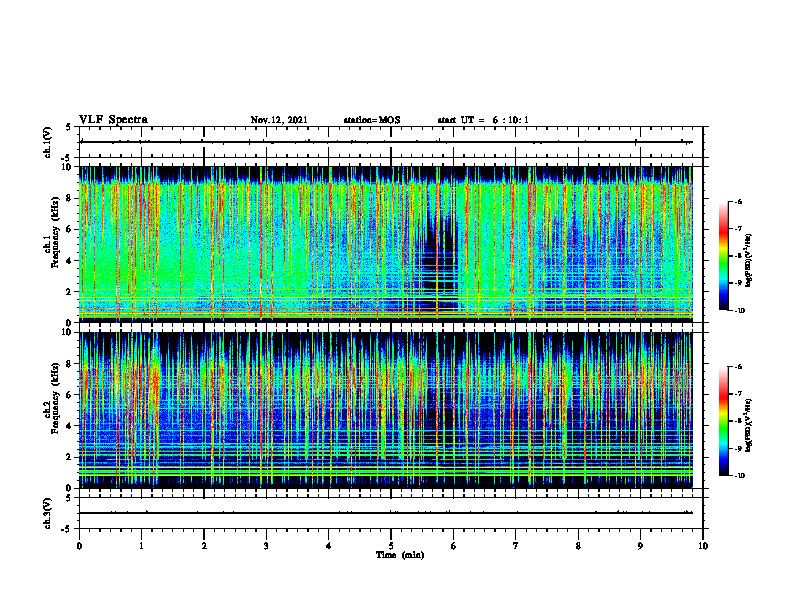Click time axis tick label "5"
The width and height of the screenshot is (792, 612).
click(x=391, y=546)
